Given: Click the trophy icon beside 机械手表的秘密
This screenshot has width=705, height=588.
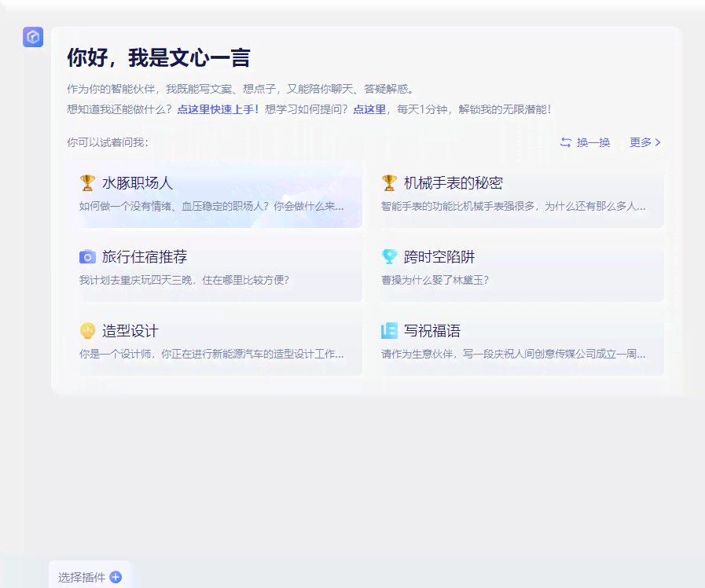Looking at the screenshot, I should click(x=389, y=183).
